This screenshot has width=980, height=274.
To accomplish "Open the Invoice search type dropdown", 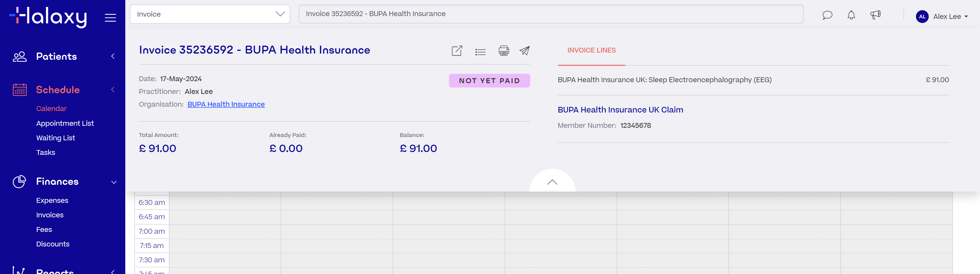I will (210, 14).
